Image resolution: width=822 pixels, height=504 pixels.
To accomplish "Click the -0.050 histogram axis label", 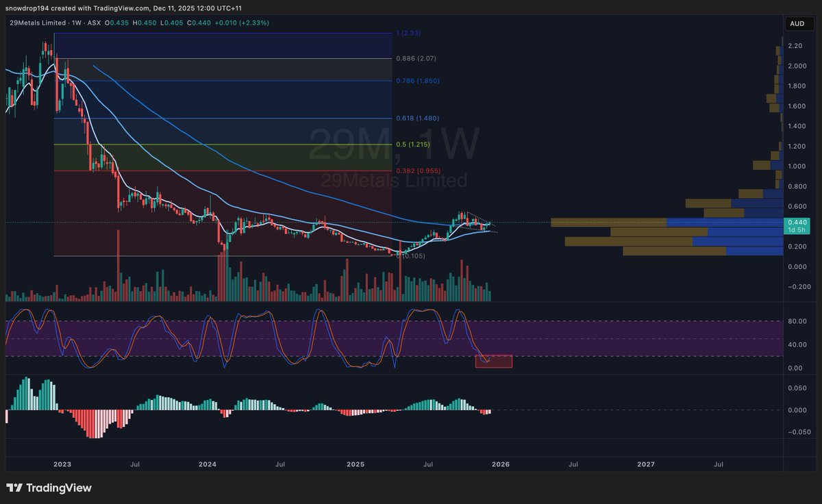I will click(x=798, y=432).
